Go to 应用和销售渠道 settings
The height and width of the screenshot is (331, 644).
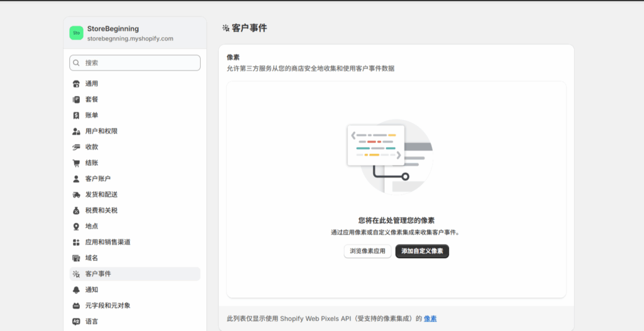108,242
